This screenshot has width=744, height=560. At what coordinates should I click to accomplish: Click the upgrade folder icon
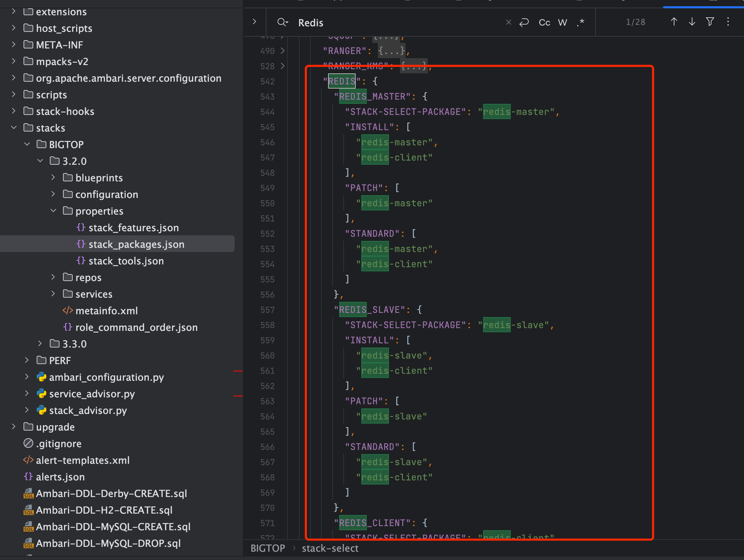coord(28,426)
